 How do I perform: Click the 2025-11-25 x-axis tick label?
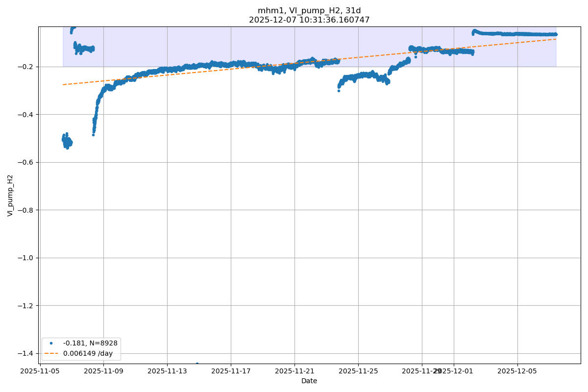(358, 371)
